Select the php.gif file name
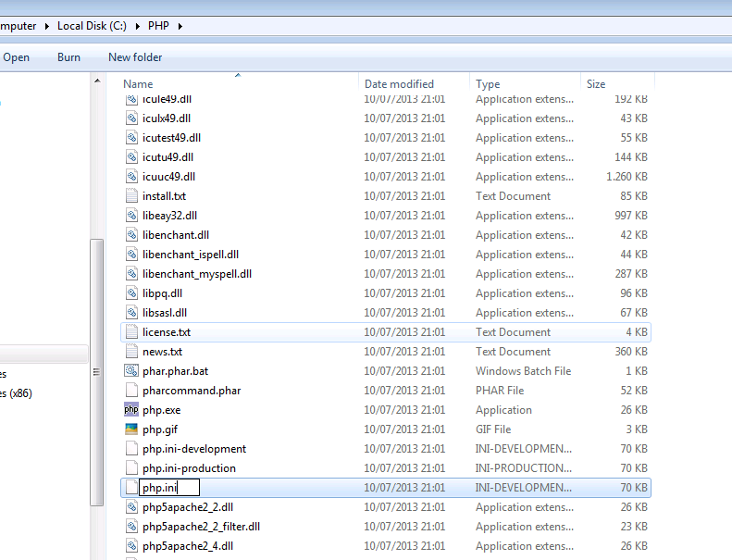The height and width of the screenshot is (560, 732). click(160, 429)
